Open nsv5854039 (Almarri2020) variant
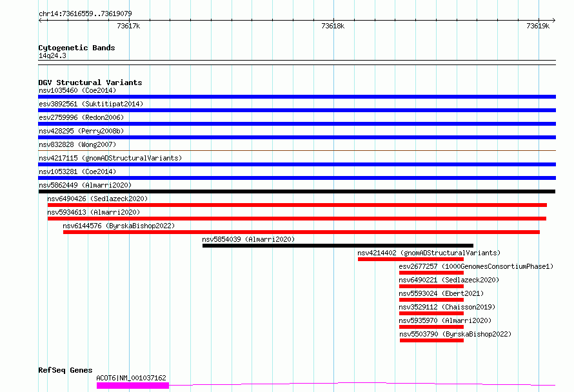574x392 pixels. point(248,239)
